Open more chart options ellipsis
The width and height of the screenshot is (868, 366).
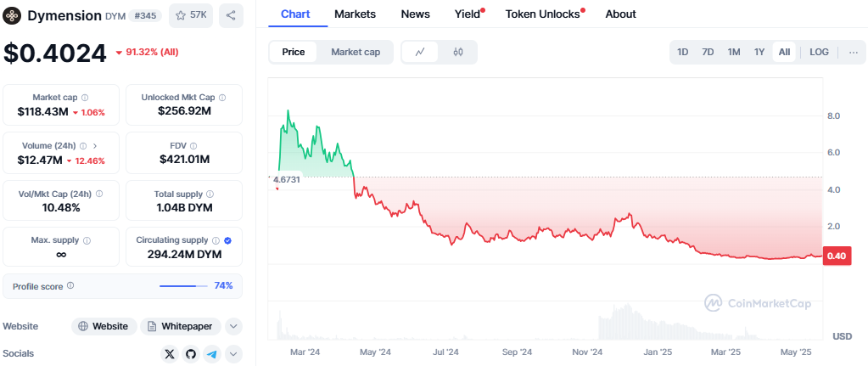853,52
